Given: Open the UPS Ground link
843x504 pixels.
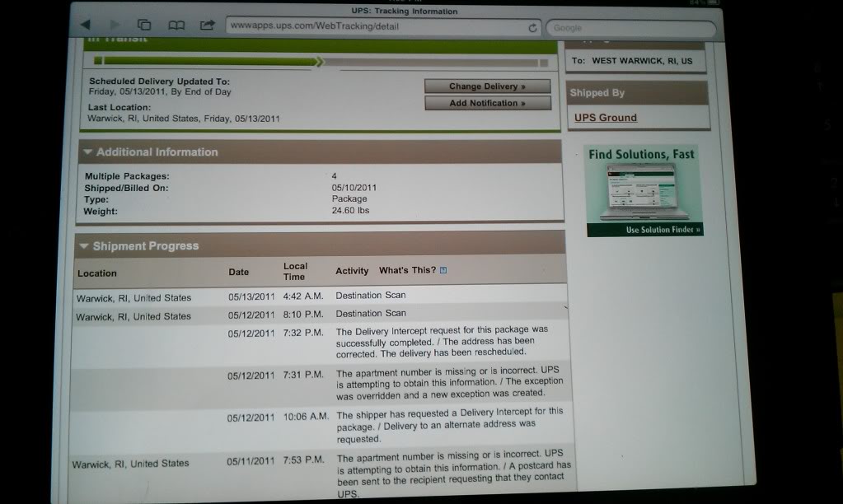Looking at the screenshot, I should point(606,118).
